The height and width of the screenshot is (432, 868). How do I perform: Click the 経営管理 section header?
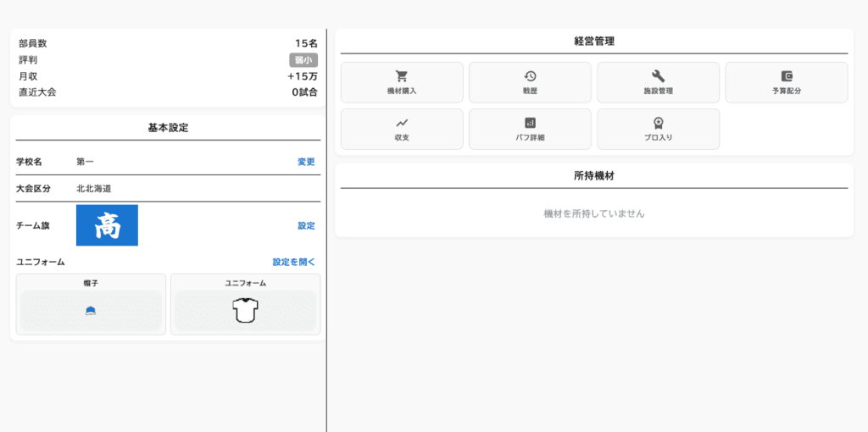point(593,42)
